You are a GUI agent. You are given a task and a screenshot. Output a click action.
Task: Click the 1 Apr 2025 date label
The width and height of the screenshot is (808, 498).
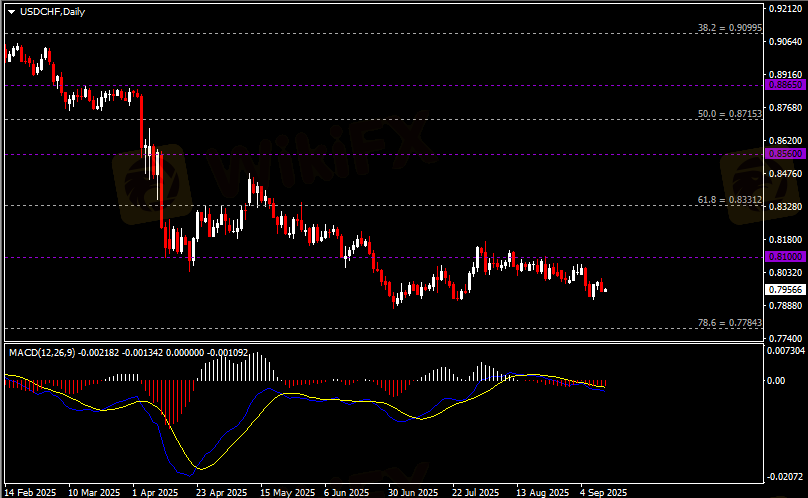click(x=156, y=492)
